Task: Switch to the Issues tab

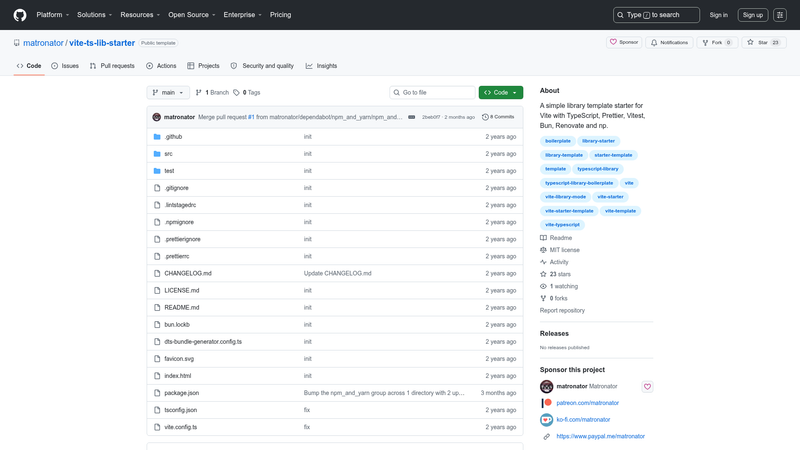Action: [65, 66]
